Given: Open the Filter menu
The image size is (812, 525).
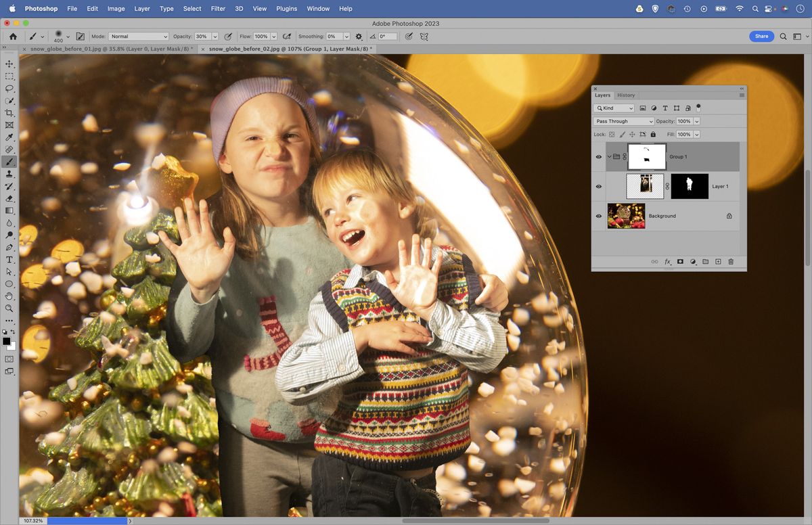Looking at the screenshot, I should coord(217,9).
